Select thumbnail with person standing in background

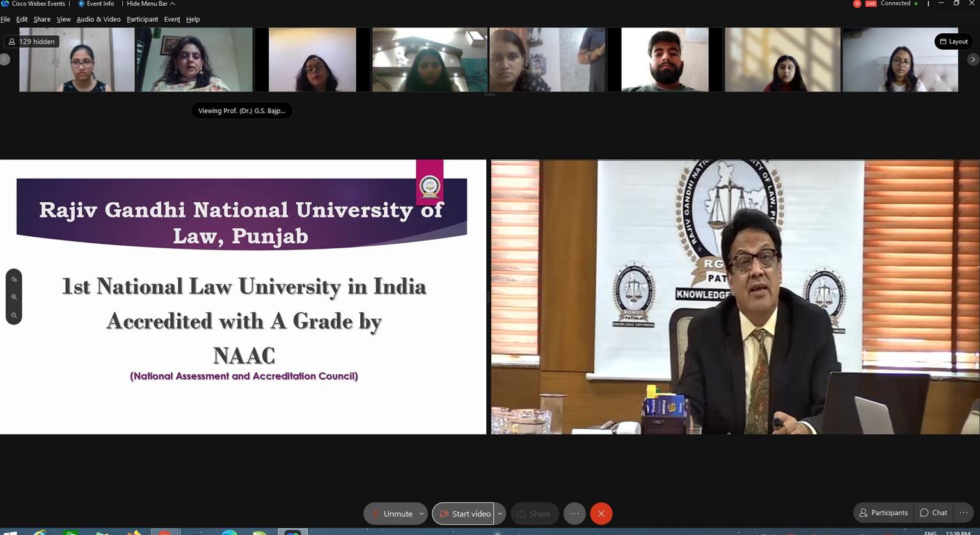coord(548,60)
